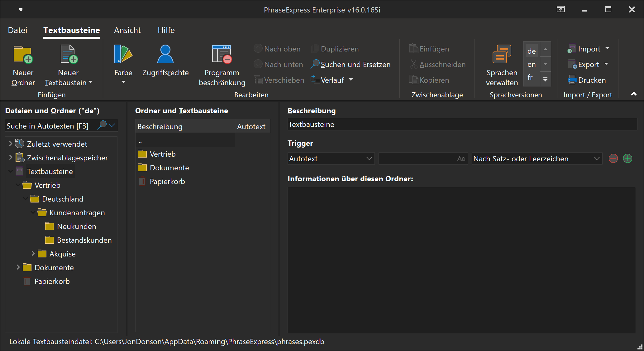This screenshot has width=644, height=351.
Task: Toggle case sensitivity Aa icon
Action: [x=461, y=158]
